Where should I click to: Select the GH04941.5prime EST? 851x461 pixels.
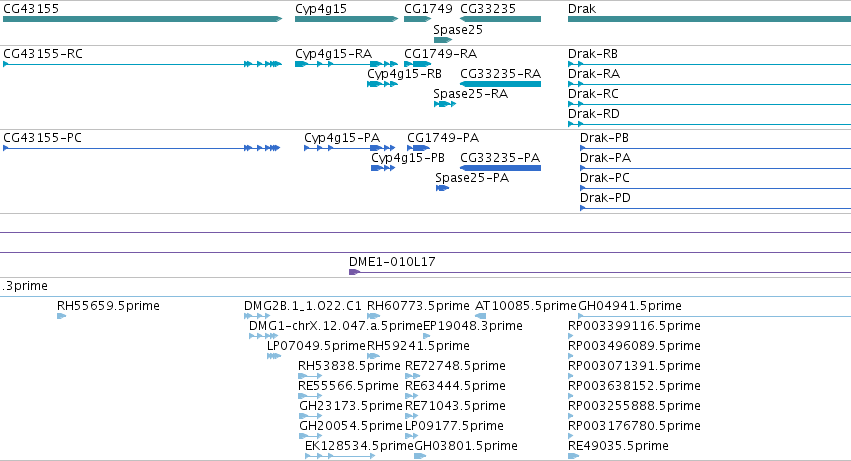pos(715,316)
